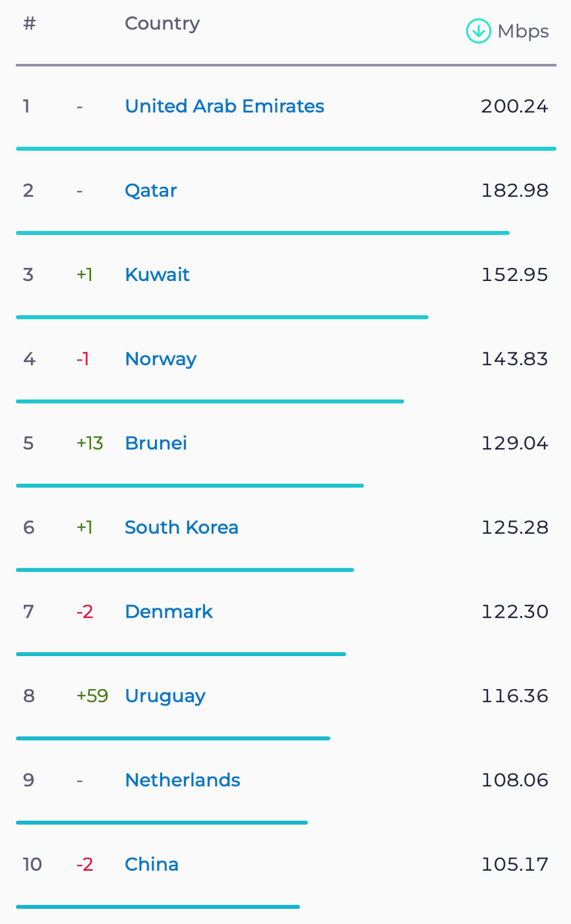Click Brunei's +13 rank change
The width and height of the screenshot is (571, 924).
point(89,443)
